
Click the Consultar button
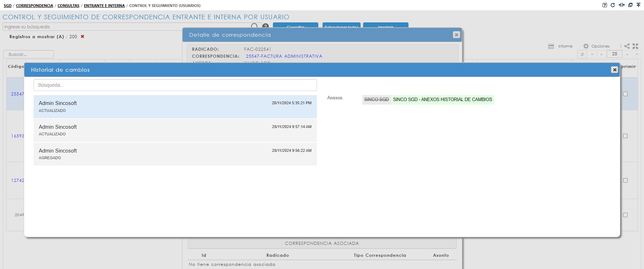[296, 25]
